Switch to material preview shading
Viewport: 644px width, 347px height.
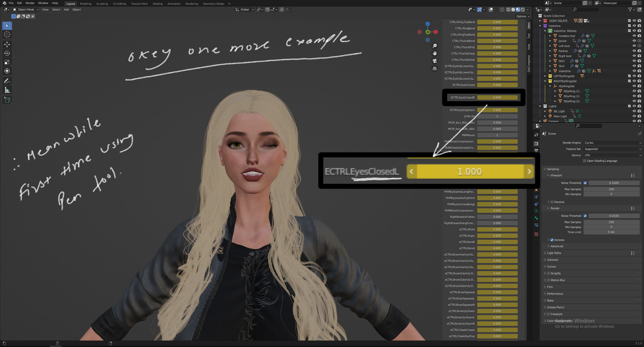click(x=518, y=10)
